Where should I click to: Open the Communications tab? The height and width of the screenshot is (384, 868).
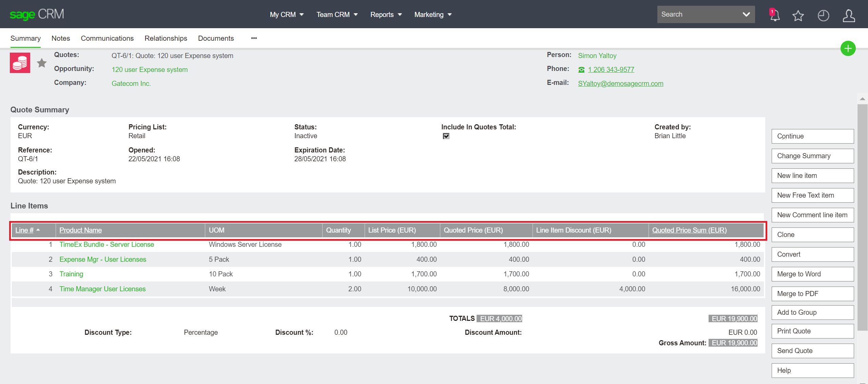[107, 38]
